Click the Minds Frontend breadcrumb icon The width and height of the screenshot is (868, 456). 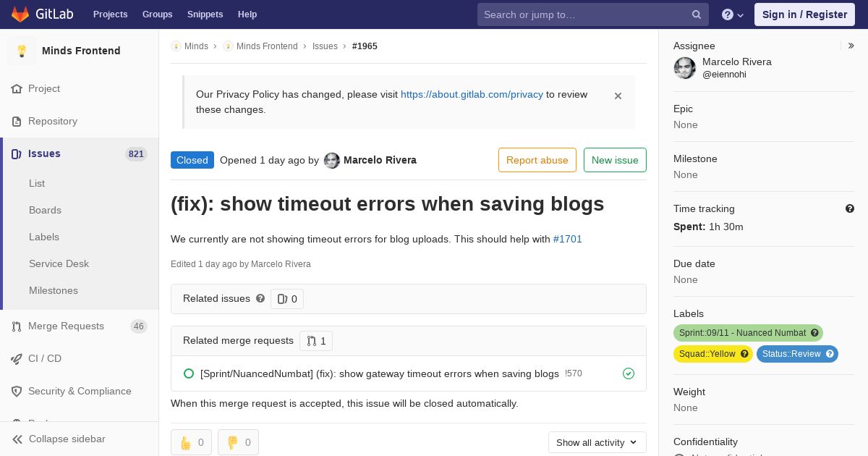[x=228, y=46]
